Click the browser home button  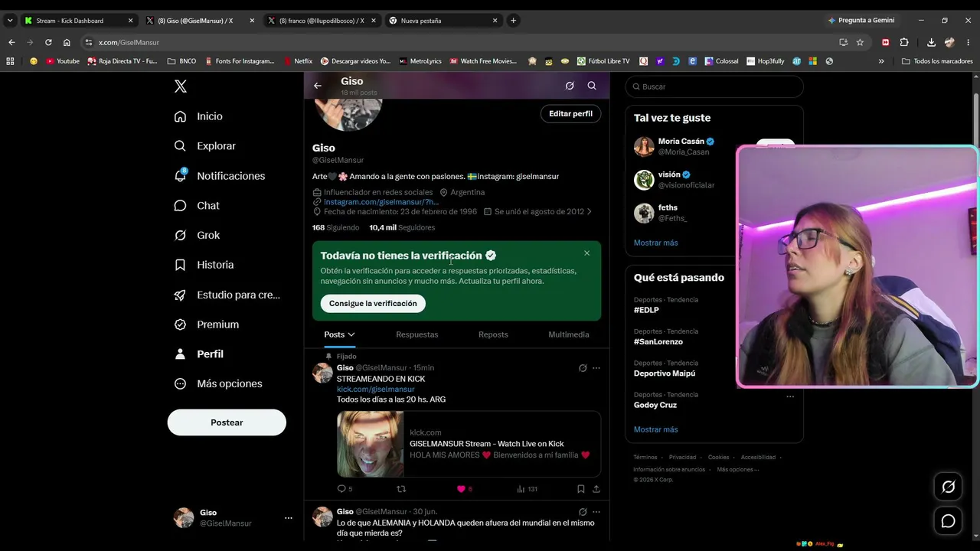tap(67, 42)
